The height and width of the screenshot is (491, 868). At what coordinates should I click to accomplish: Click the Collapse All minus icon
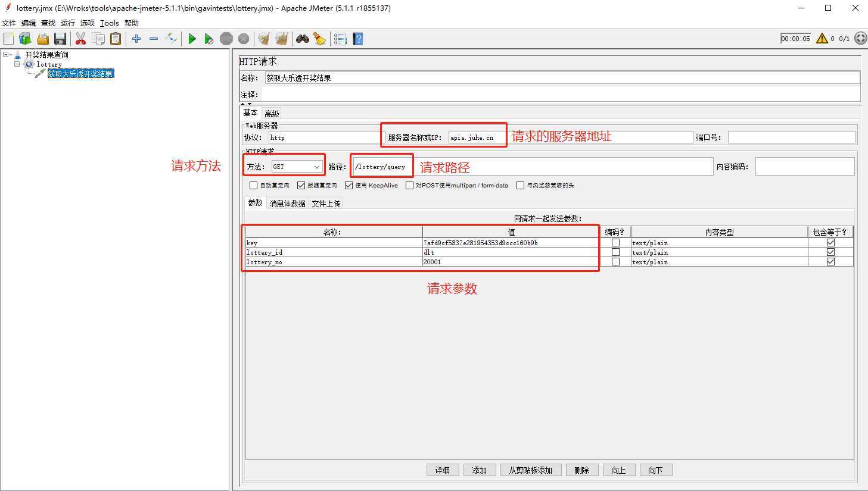pyautogui.click(x=154, y=39)
